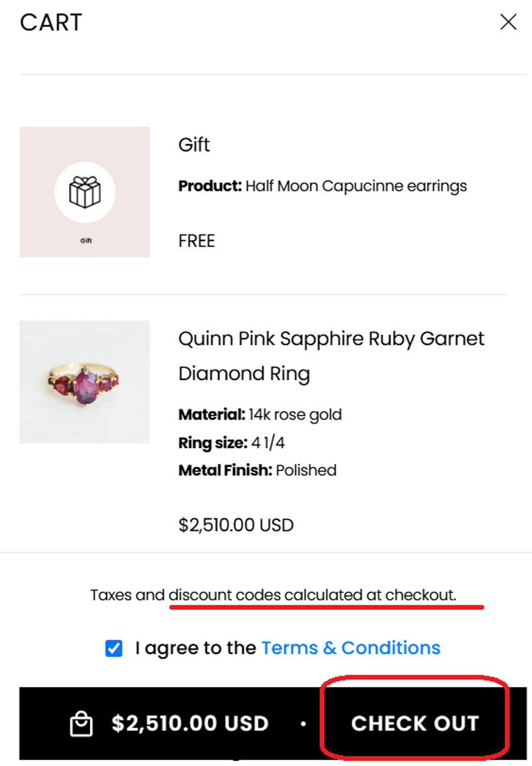This screenshot has height=766, width=532.
Task: Click the Ring size: 4 1/4 detail
Action: tap(236, 443)
